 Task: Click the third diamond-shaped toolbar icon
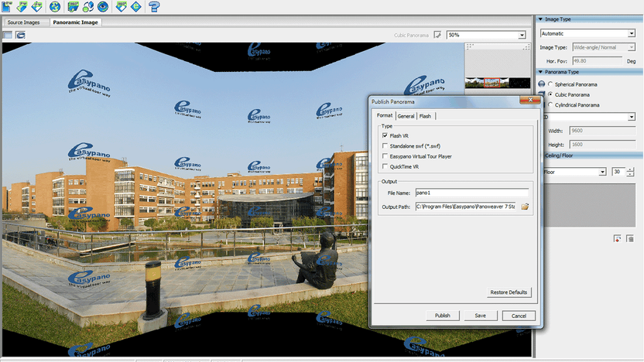(x=37, y=6)
